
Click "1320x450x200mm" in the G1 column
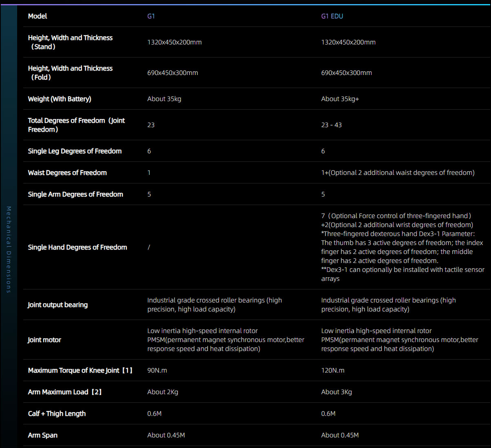coord(175,42)
